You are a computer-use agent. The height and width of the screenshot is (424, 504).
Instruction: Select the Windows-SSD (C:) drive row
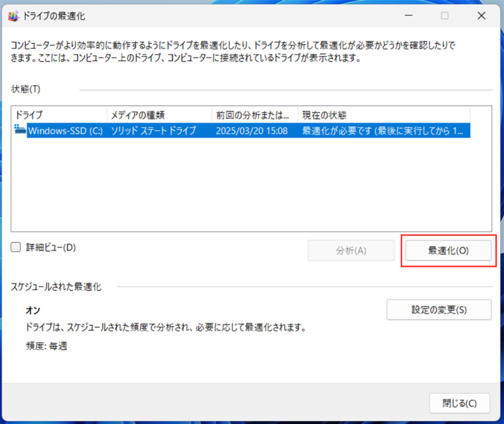click(242, 130)
